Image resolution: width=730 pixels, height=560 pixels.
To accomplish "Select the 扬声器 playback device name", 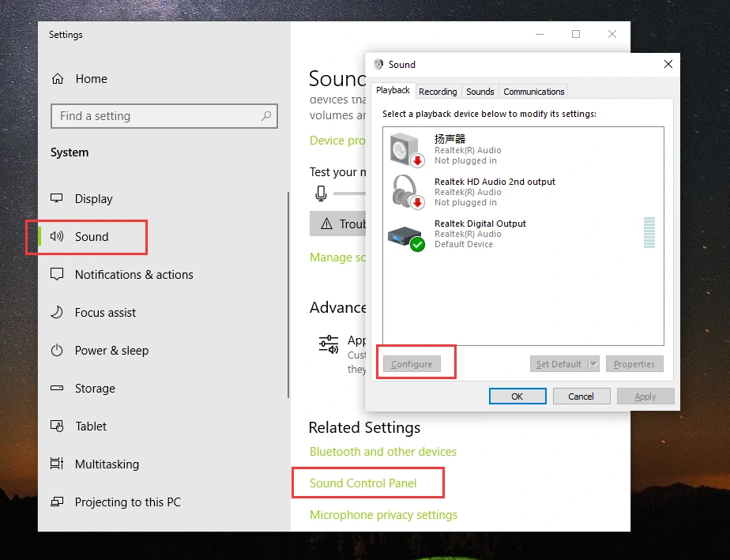I will pyautogui.click(x=450, y=139).
